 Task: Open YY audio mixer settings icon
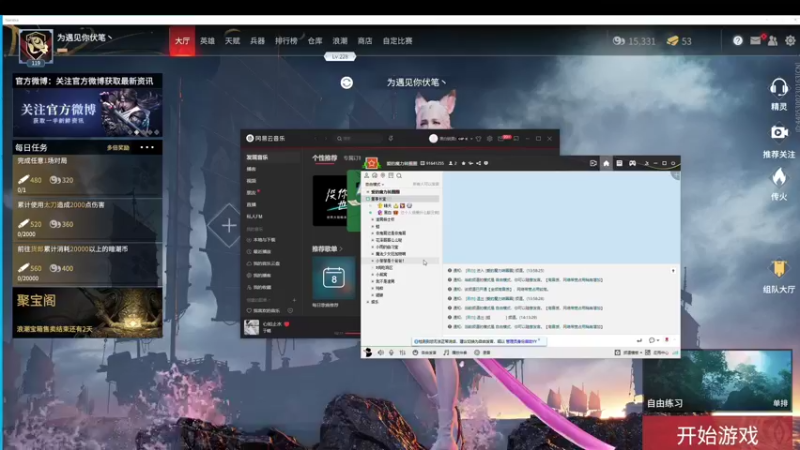(x=402, y=353)
